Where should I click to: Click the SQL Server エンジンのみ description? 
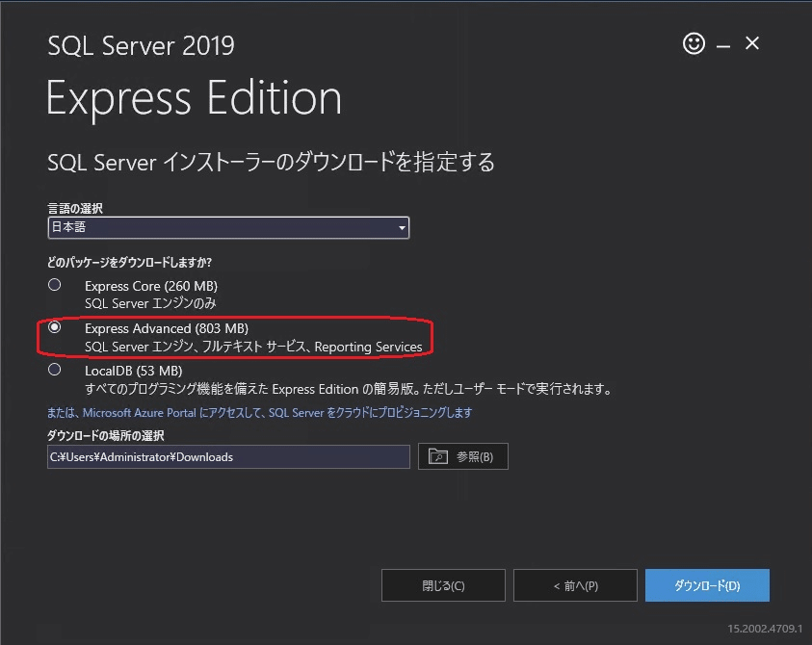pos(150,303)
